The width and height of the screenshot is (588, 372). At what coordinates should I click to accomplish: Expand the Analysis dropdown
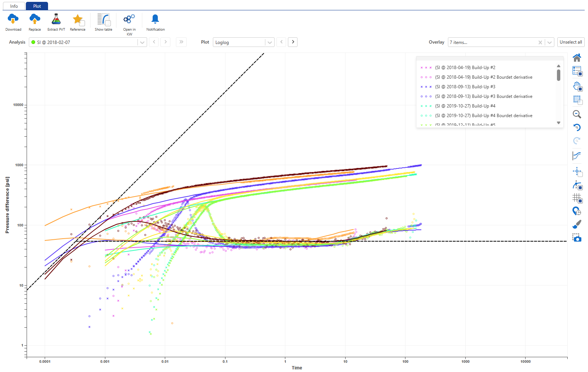point(142,42)
